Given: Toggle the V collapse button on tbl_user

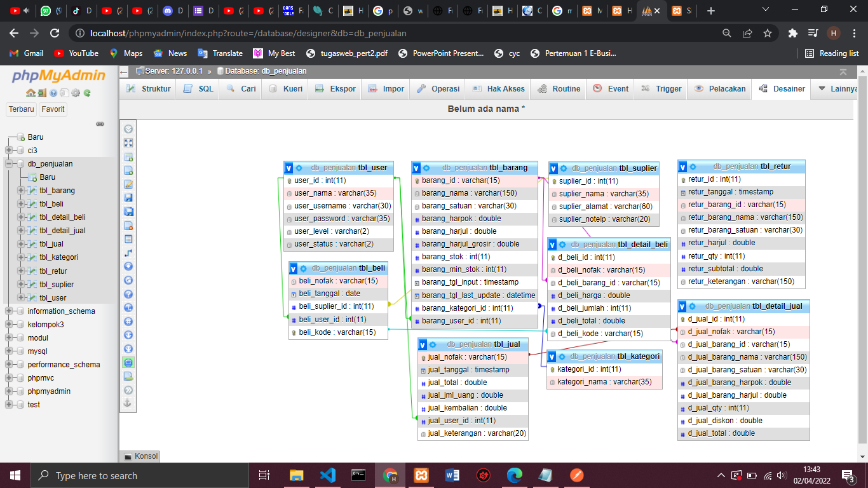Looking at the screenshot, I should click(289, 168).
